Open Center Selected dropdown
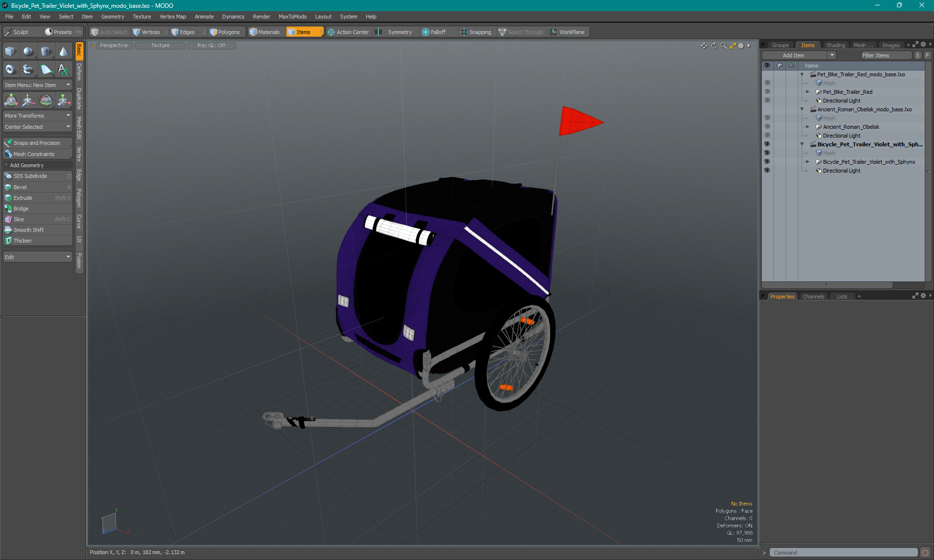 (37, 127)
